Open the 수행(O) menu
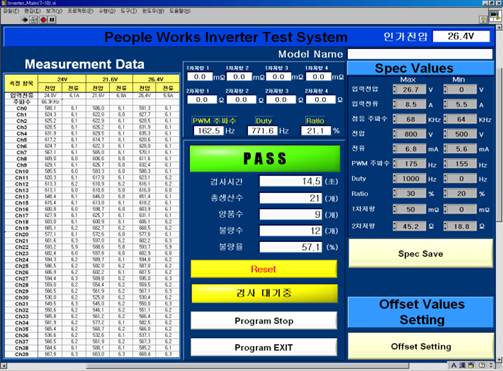The width and height of the screenshot is (503, 371). (x=107, y=11)
